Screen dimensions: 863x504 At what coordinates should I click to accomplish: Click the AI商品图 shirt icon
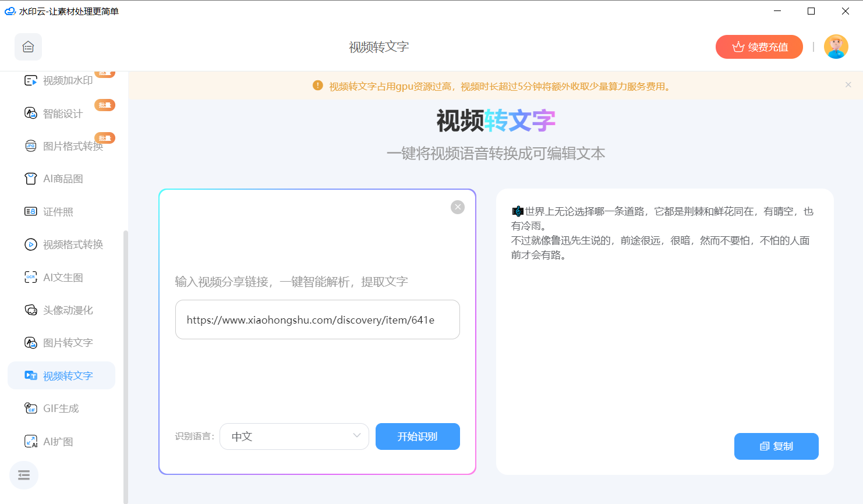(x=31, y=179)
